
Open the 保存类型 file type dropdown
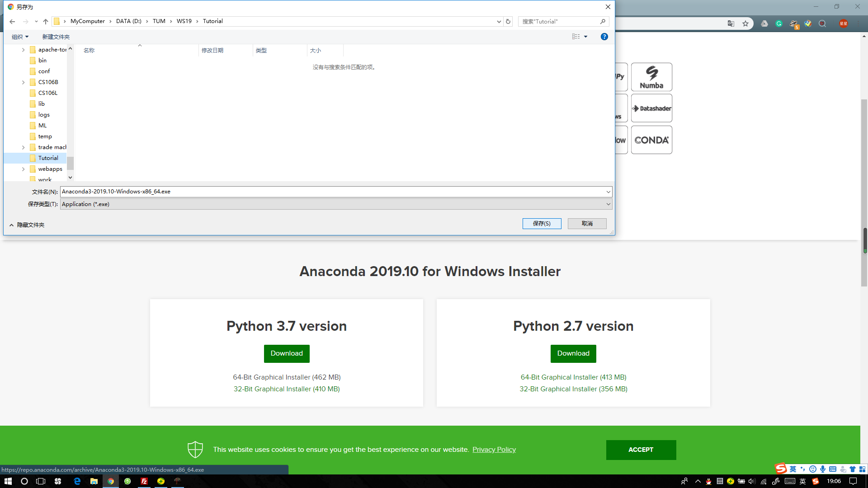click(608, 204)
